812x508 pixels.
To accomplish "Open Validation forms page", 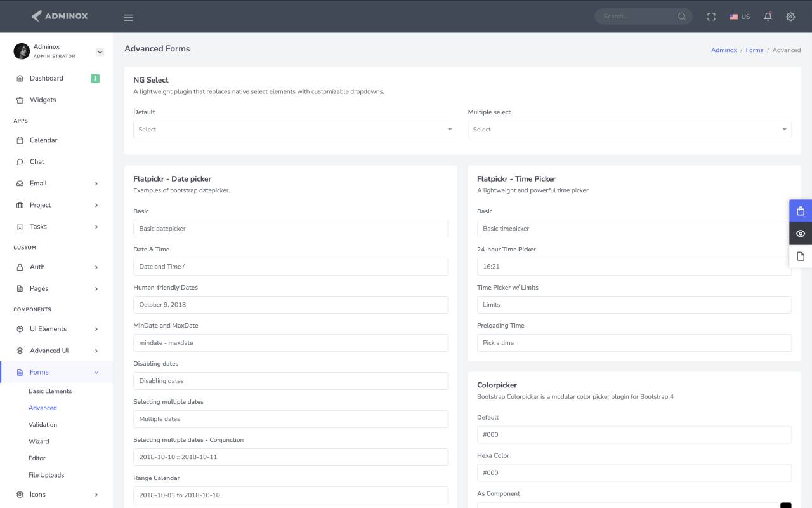I will coord(43,424).
